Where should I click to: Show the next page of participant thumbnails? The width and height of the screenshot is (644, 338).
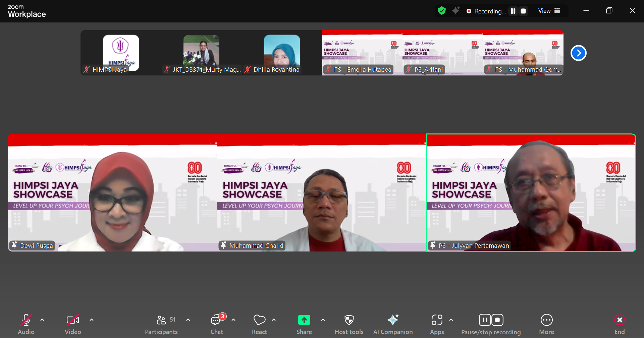(579, 53)
